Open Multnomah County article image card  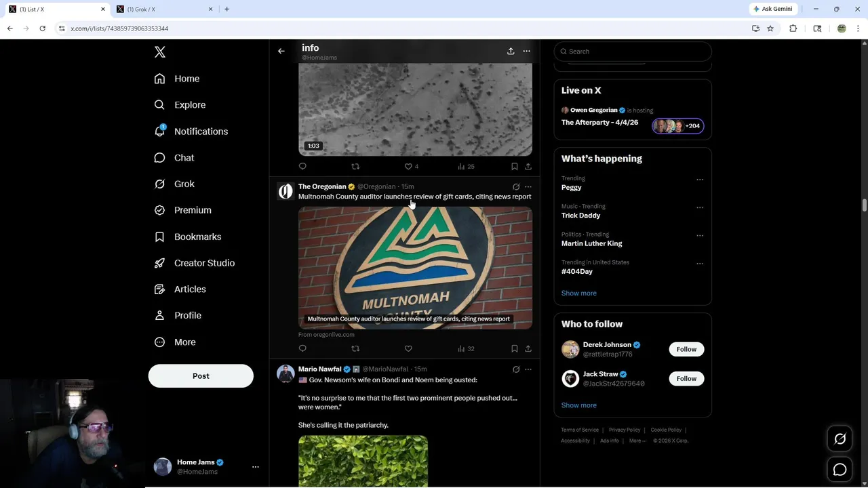point(415,268)
